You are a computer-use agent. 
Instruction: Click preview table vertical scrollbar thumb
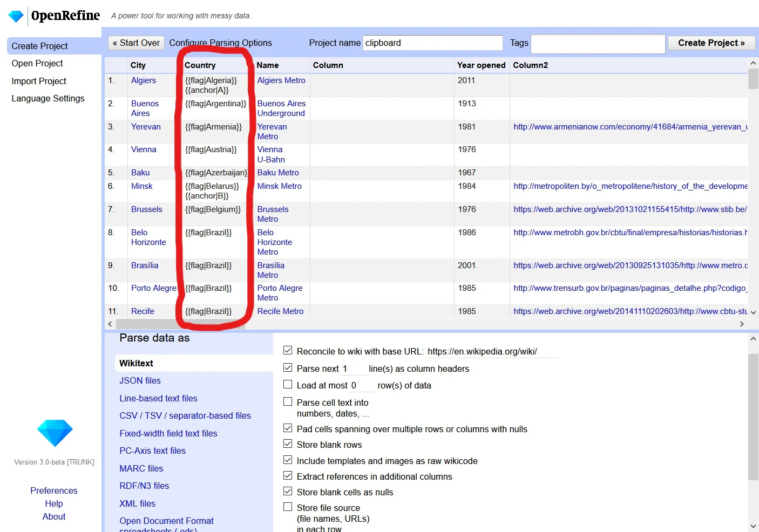pos(753,79)
